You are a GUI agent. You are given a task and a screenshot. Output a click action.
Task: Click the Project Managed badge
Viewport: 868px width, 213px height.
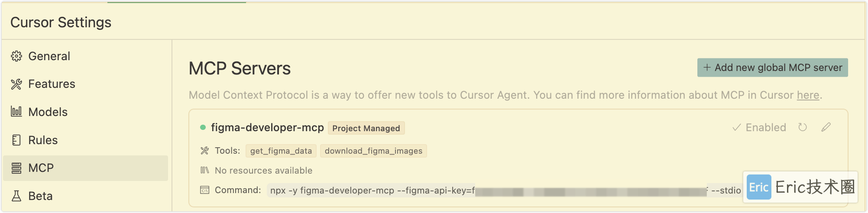coord(366,128)
